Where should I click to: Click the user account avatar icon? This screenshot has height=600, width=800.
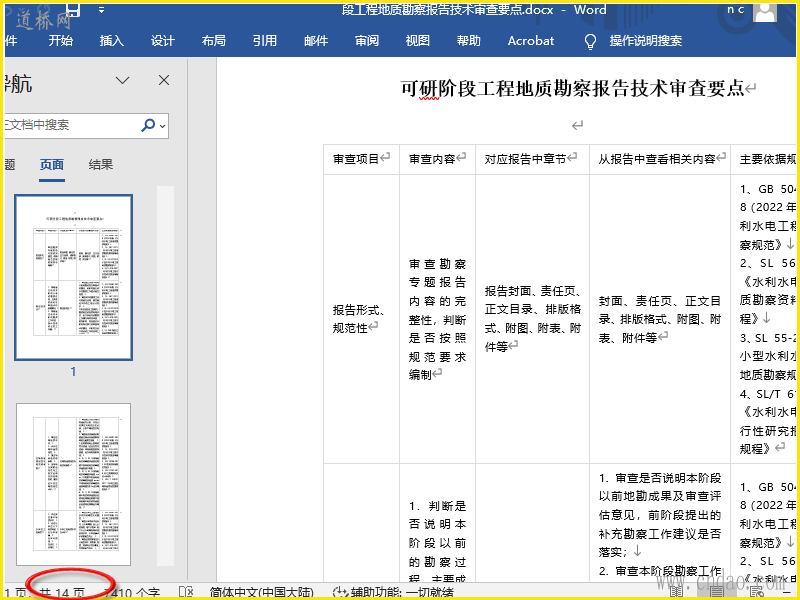click(766, 11)
